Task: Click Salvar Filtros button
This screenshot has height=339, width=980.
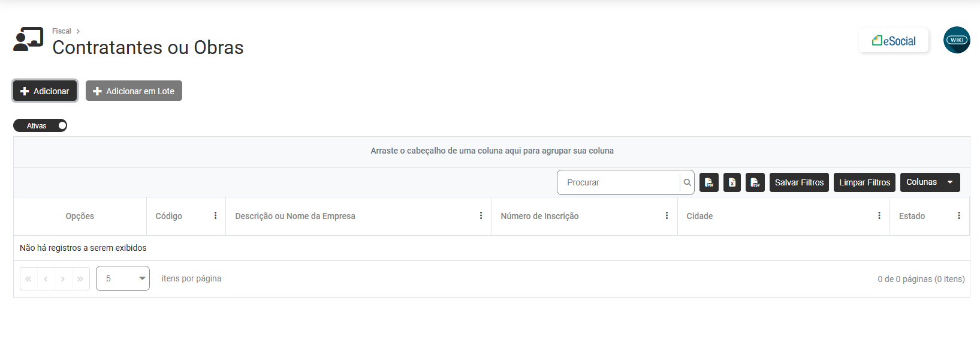Action: (x=799, y=182)
